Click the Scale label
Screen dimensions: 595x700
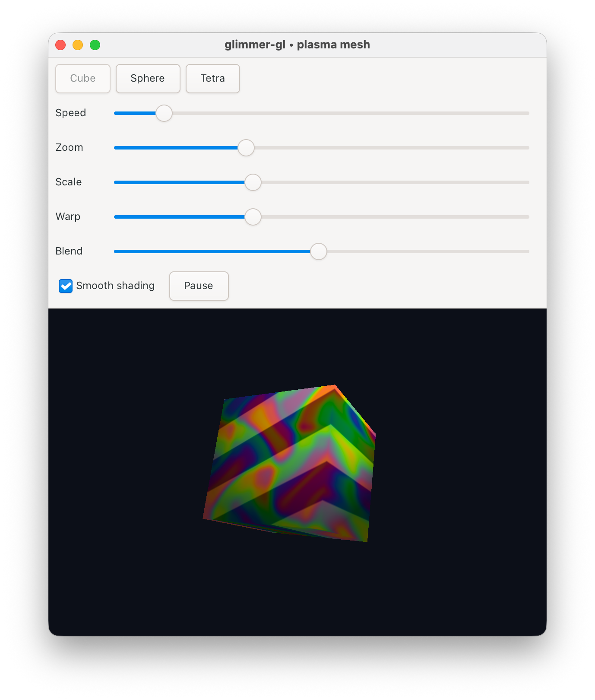pos(69,182)
